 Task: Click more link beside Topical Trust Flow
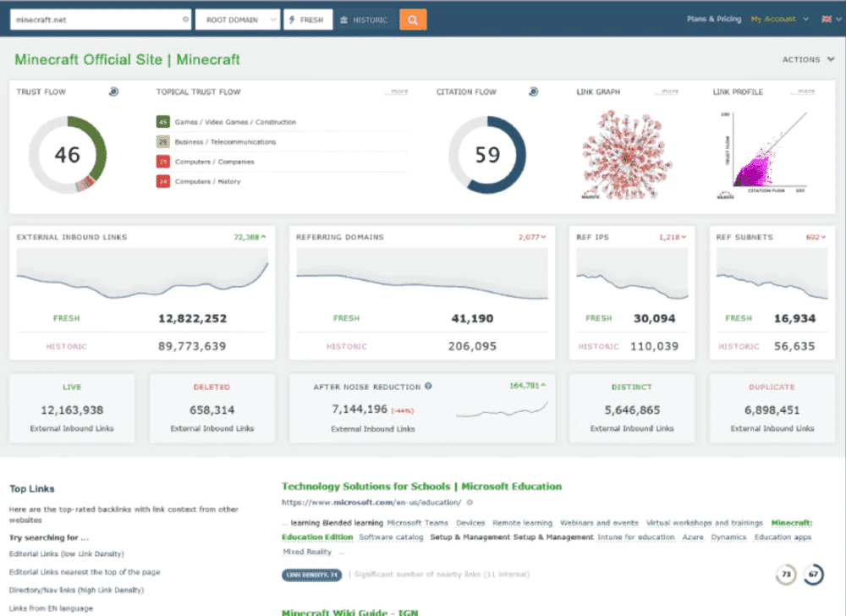click(397, 91)
